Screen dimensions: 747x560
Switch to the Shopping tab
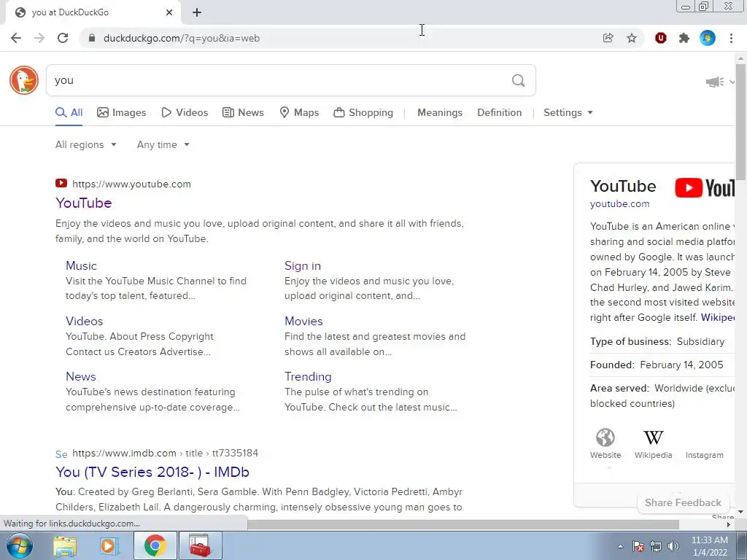363,112
